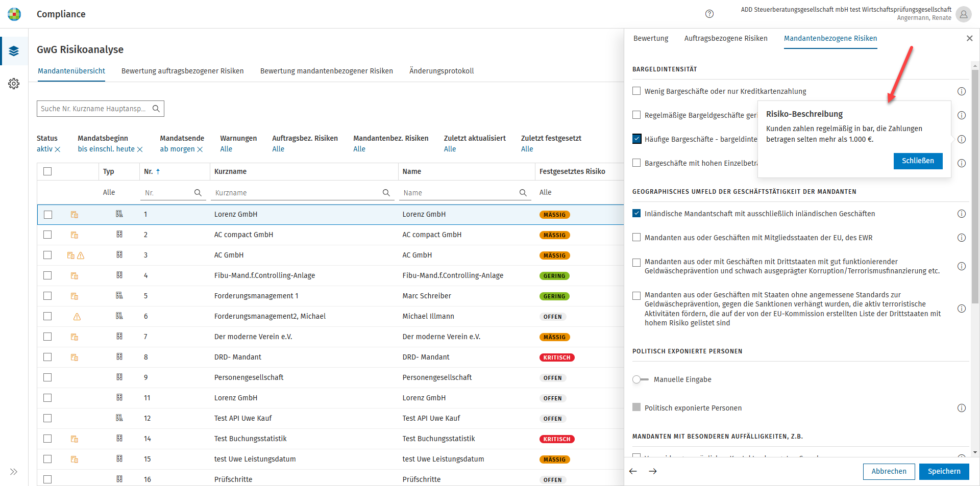Open the Warnungen filter dropdown
This screenshot has height=486, width=980.
(x=226, y=149)
